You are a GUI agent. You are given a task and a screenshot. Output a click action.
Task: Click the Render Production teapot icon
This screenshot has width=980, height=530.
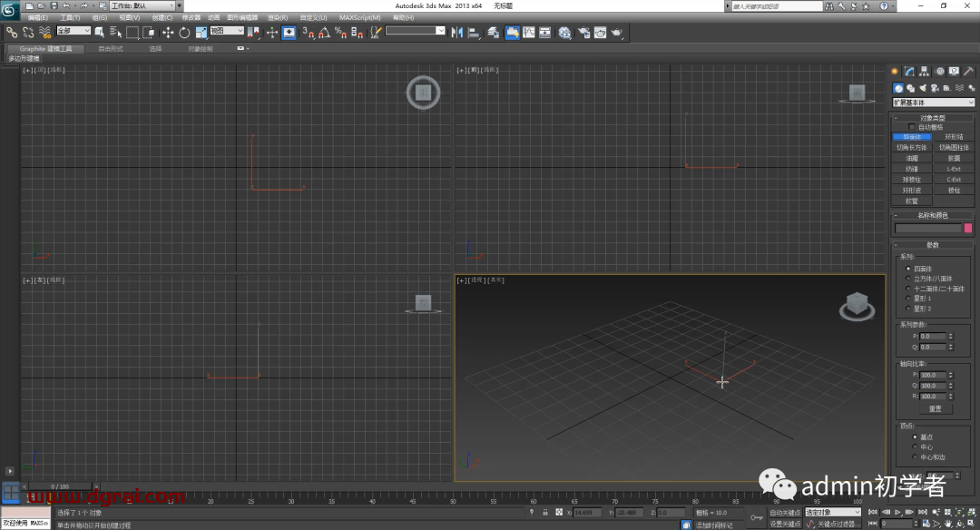coord(616,32)
